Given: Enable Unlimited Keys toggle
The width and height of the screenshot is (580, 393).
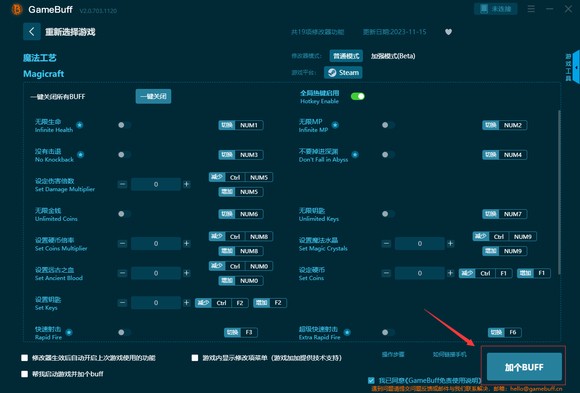Looking at the screenshot, I should (x=388, y=214).
